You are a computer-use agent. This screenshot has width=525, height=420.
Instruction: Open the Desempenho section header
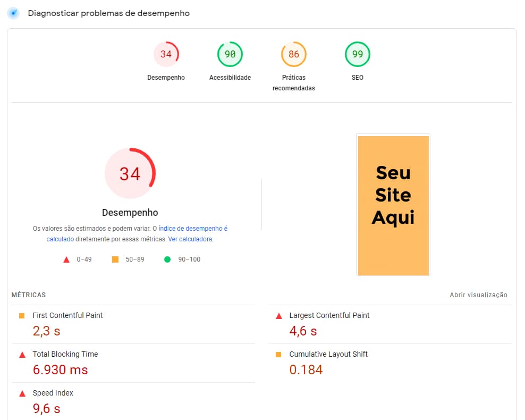130,212
